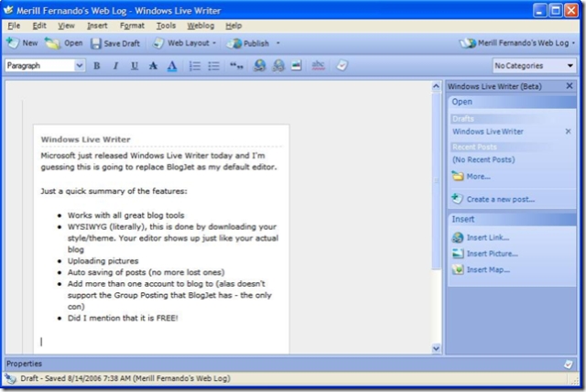Open the font color tool
Image resolution: width=586 pixels, height=392 pixels.
172,66
